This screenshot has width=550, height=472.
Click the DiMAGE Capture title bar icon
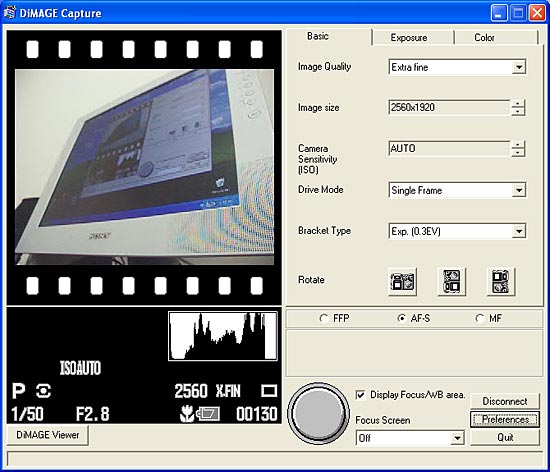tap(9, 13)
